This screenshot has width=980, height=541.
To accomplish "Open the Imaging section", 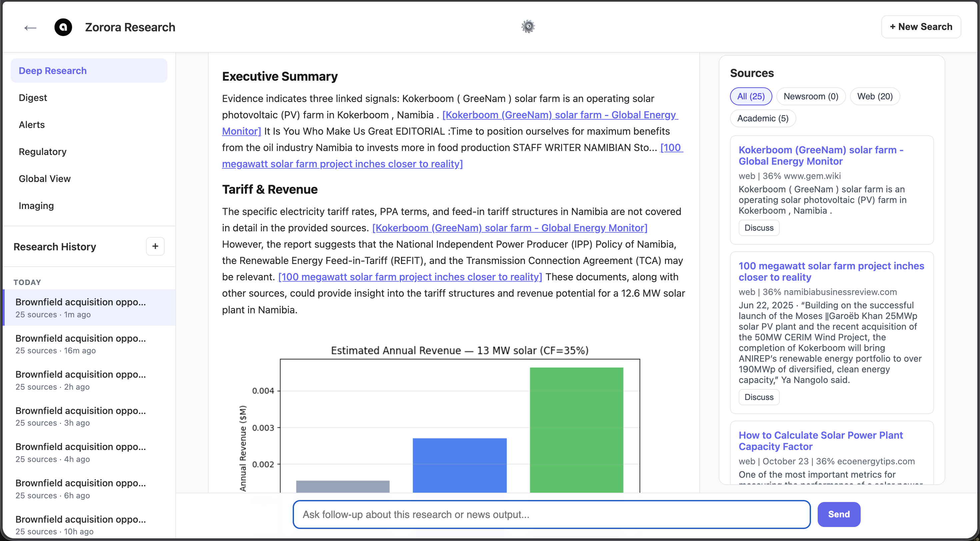I will tap(36, 205).
